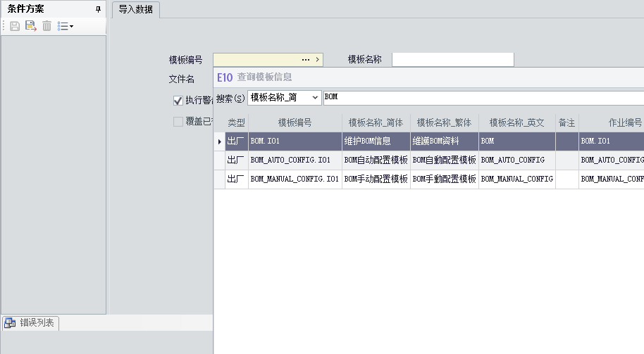The height and width of the screenshot is (354, 644).
Task: Click the BOM自動配置模板 traditional name cell
Action: 445,160
